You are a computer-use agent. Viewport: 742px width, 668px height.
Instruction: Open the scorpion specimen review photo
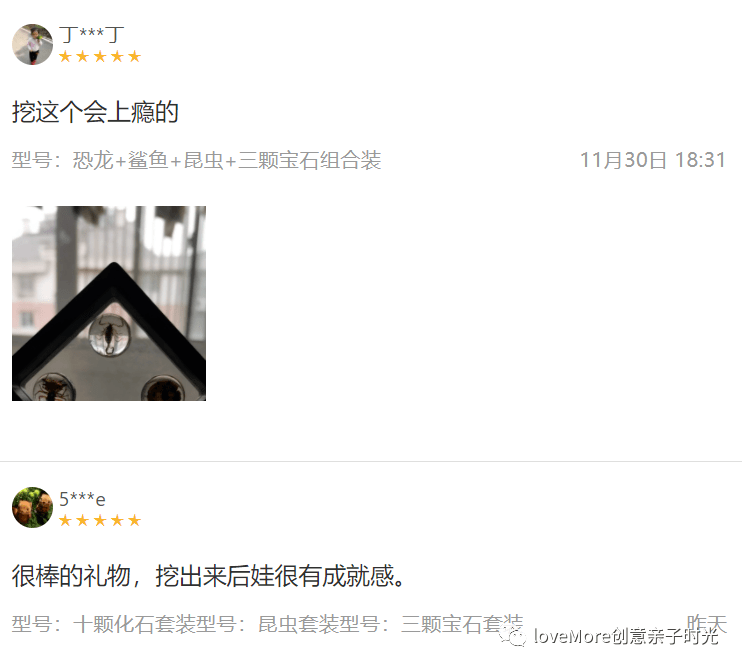(109, 303)
